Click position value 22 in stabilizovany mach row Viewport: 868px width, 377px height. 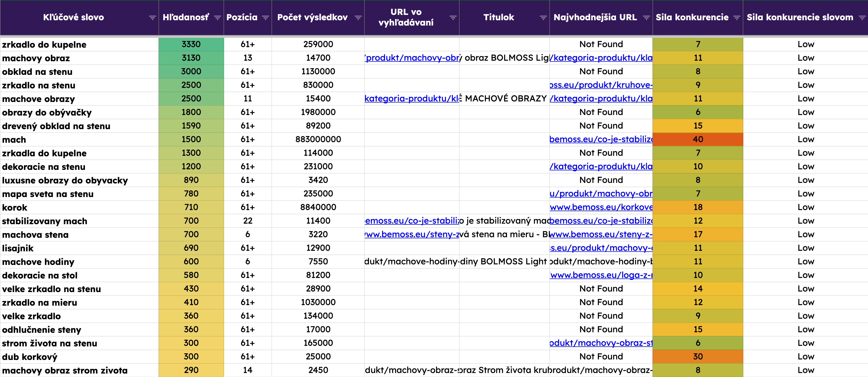pos(248,221)
